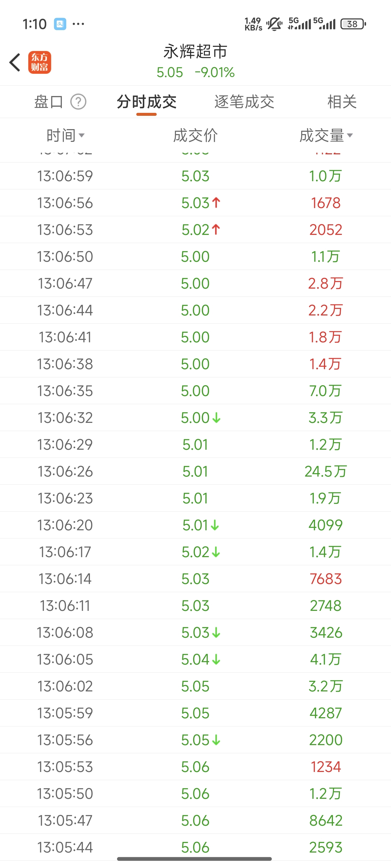Tap the battery indicator icon
This screenshot has width=391, height=868.
(353, 24)
